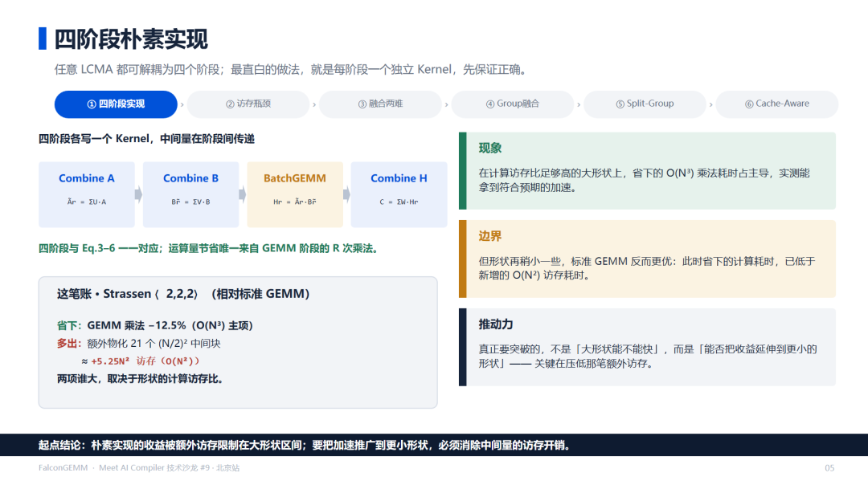Click the 推动力 paragraph about 更小的形状
Screen dimensions: 868x481
pyautogui.click(x=648, y=356)
